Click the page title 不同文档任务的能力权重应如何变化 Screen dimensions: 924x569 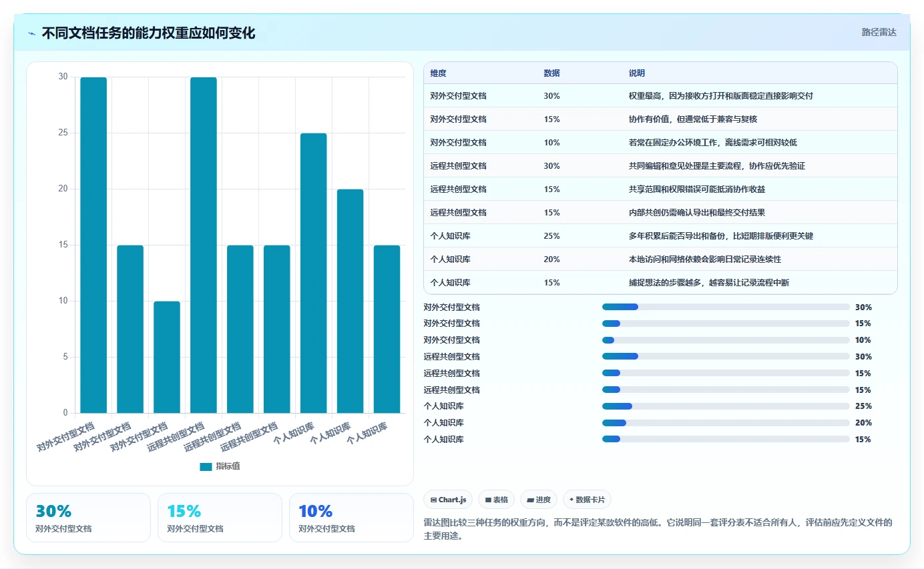148,33
